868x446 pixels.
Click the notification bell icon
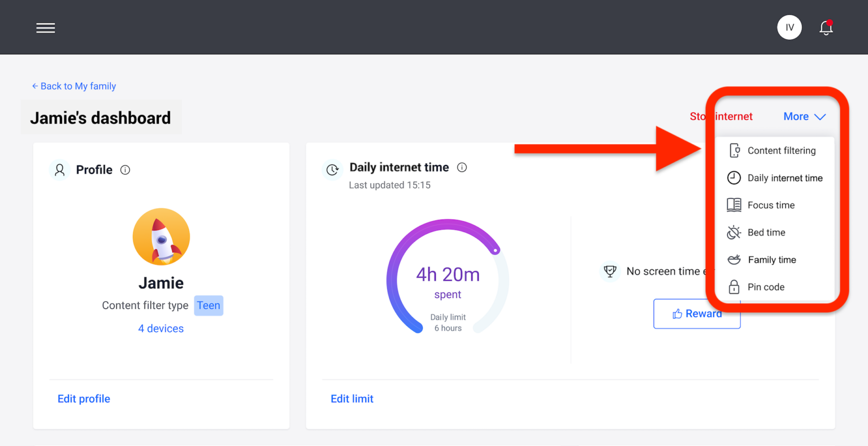[826, 28]
